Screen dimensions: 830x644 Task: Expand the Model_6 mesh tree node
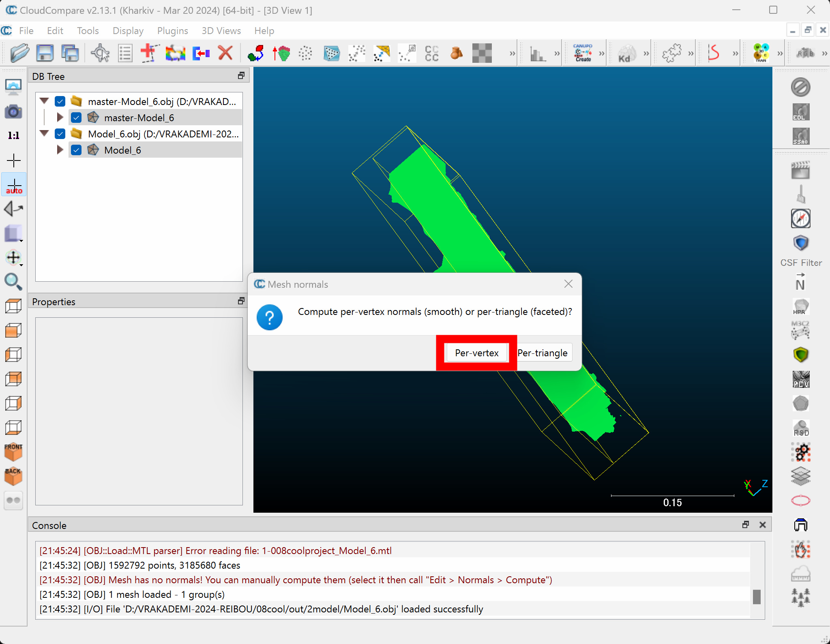pos(60,150)
